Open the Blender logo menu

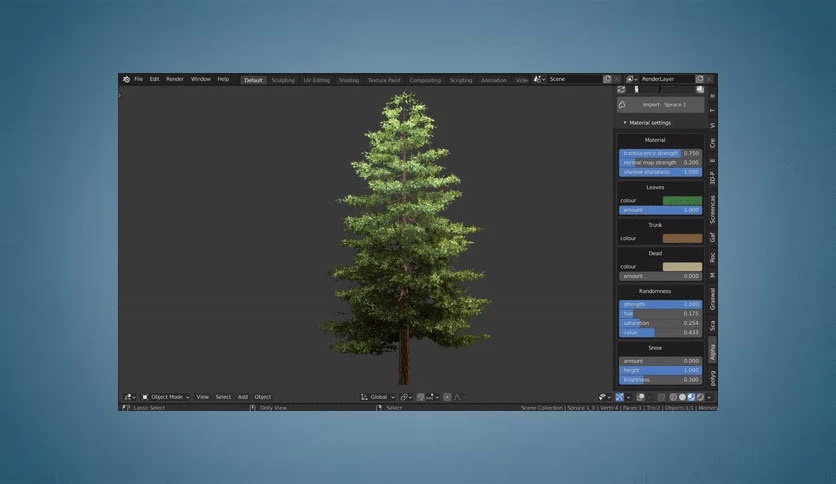[x=126, y=79]
